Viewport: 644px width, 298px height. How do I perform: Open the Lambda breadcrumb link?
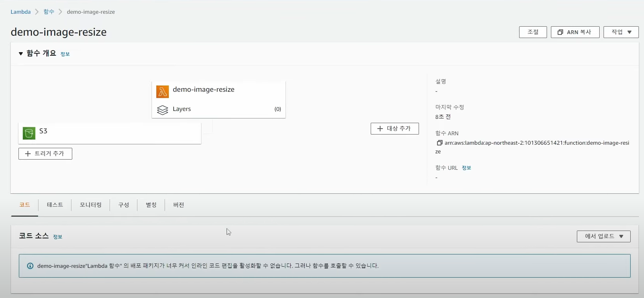20,12
